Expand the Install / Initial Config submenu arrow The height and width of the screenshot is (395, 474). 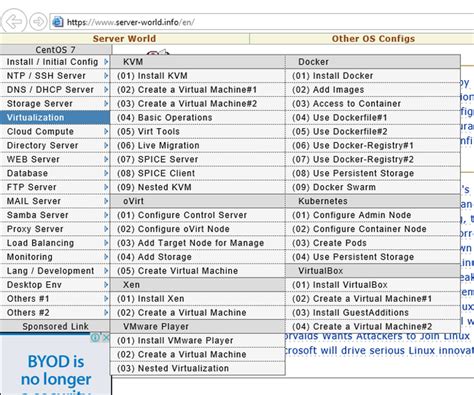pos(106,62)
